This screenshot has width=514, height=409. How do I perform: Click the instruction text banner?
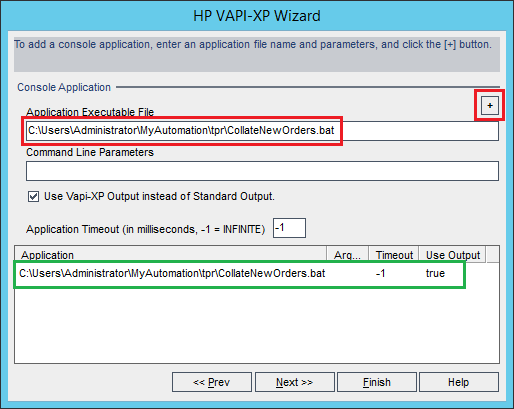pyautogui.click(x=257, y=54)
